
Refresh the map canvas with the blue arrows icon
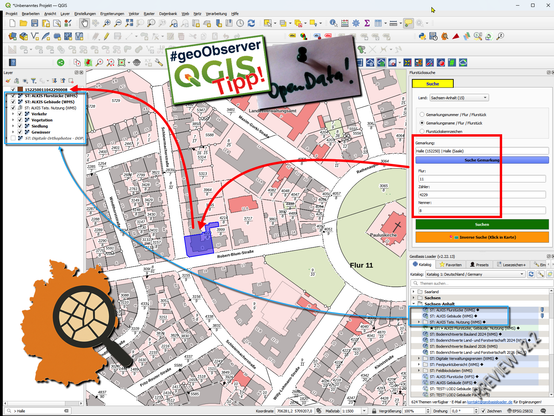tap(252, 23)
